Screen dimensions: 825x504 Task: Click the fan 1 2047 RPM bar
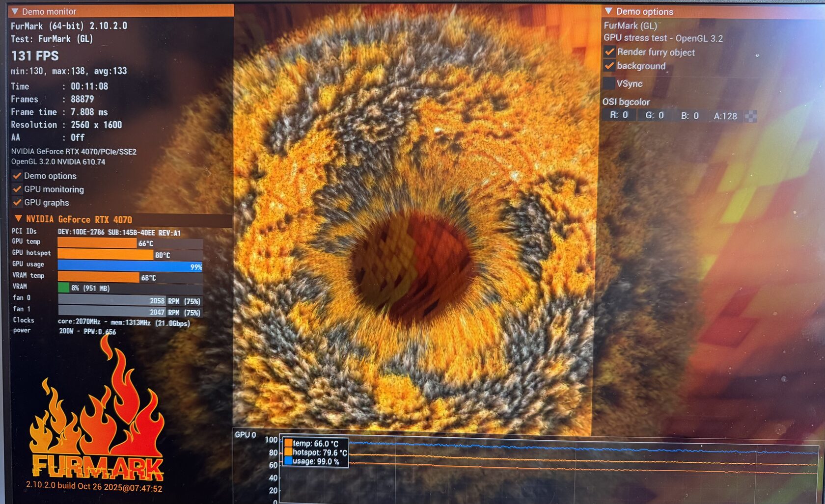click(130, 312)
